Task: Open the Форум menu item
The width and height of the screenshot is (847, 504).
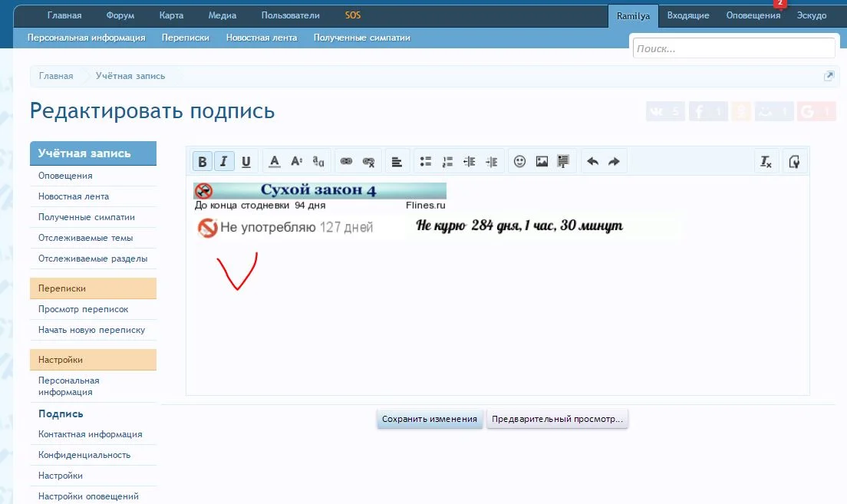Action: (x=120, y=15)
